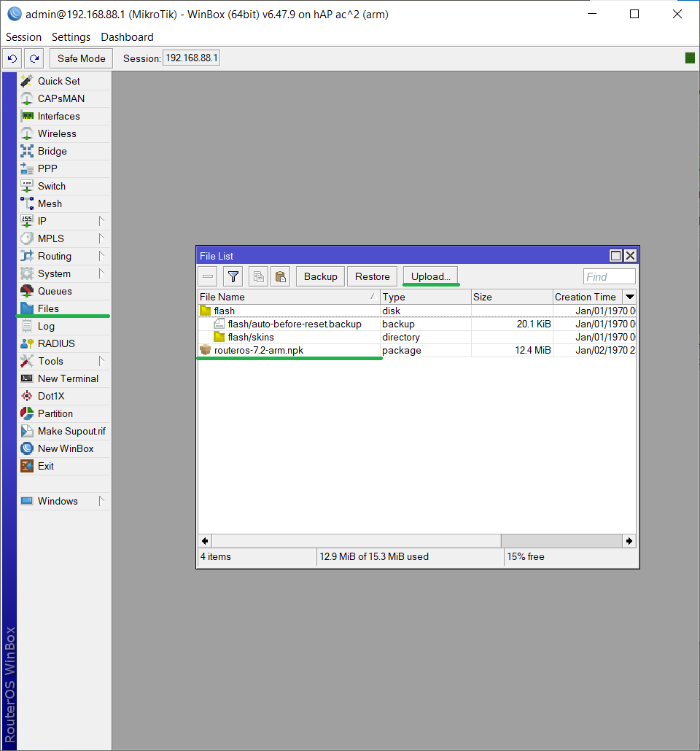Click the remove (minus) button in File List

point(208,276)
